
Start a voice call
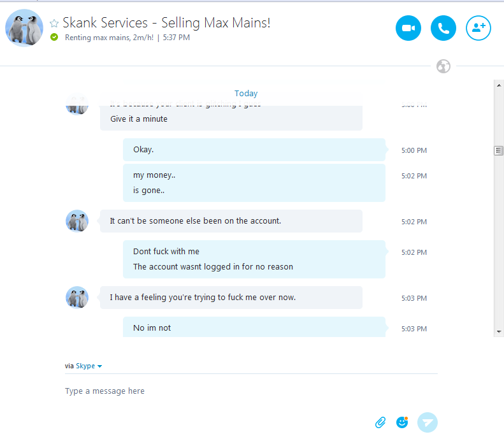click(x=443, y=28)
